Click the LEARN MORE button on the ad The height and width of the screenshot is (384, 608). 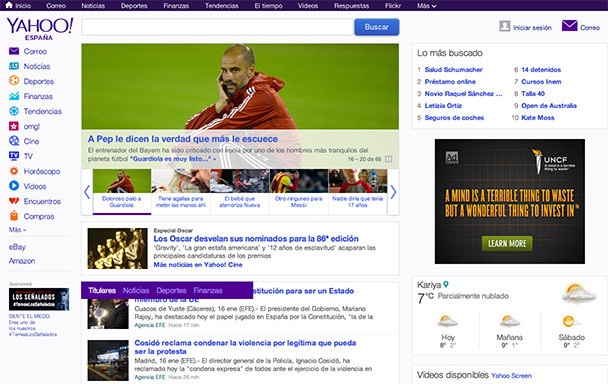pyautogui.click(x=507, y=243)
